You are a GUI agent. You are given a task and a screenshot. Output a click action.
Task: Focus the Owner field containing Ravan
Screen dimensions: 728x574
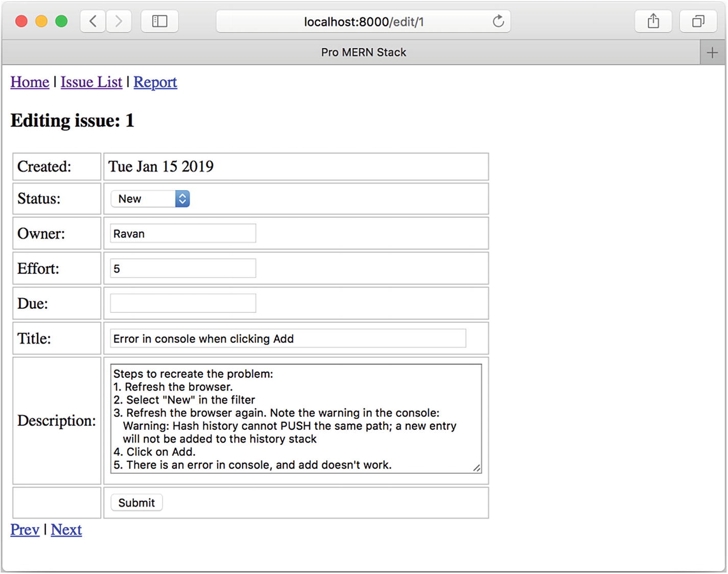tap(183, 234)
